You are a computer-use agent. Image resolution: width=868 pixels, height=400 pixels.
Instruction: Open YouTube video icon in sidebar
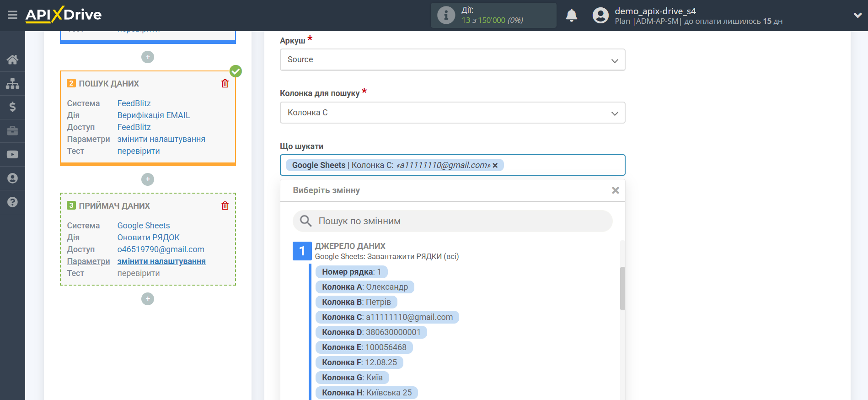pyautogui.click(x=12, y=155)
